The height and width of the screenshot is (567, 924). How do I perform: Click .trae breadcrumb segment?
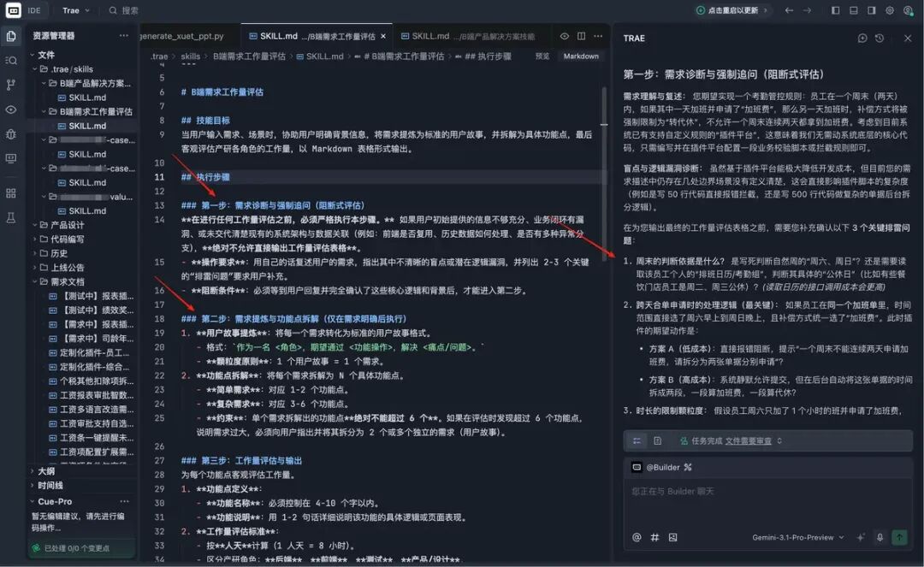click(159, 56)
